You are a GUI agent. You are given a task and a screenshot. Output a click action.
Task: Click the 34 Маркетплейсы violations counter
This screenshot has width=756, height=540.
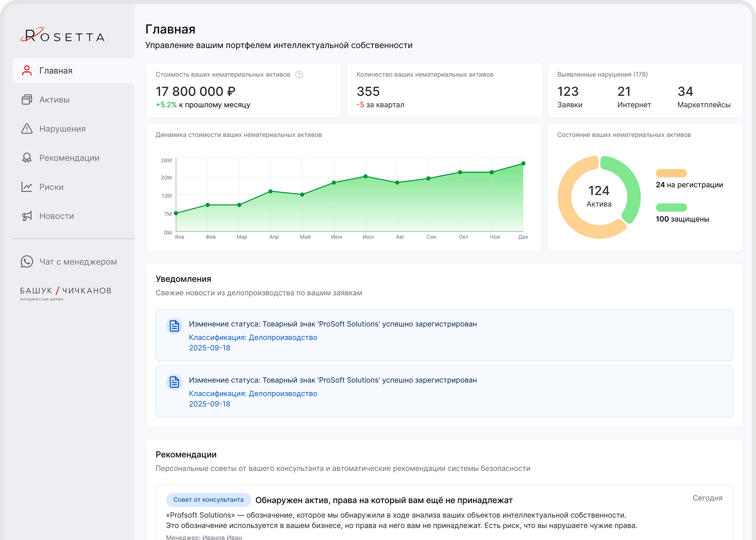[x=704, y=97]
